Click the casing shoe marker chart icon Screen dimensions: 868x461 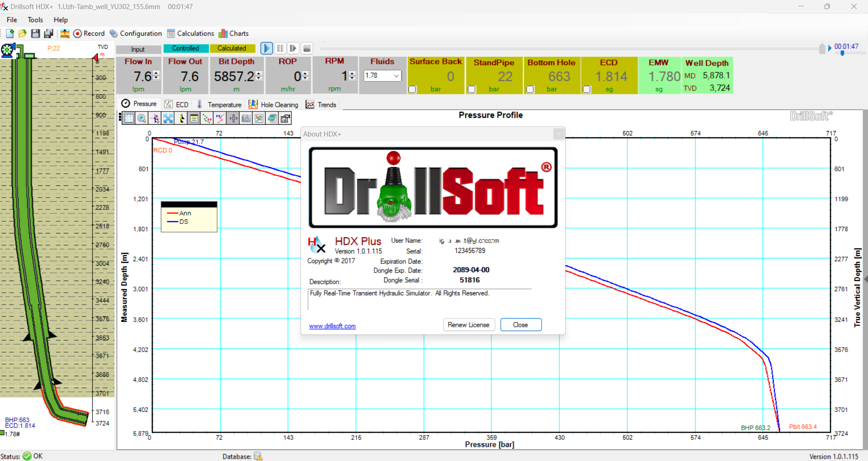pyautogui.click(x=181, y=118)
